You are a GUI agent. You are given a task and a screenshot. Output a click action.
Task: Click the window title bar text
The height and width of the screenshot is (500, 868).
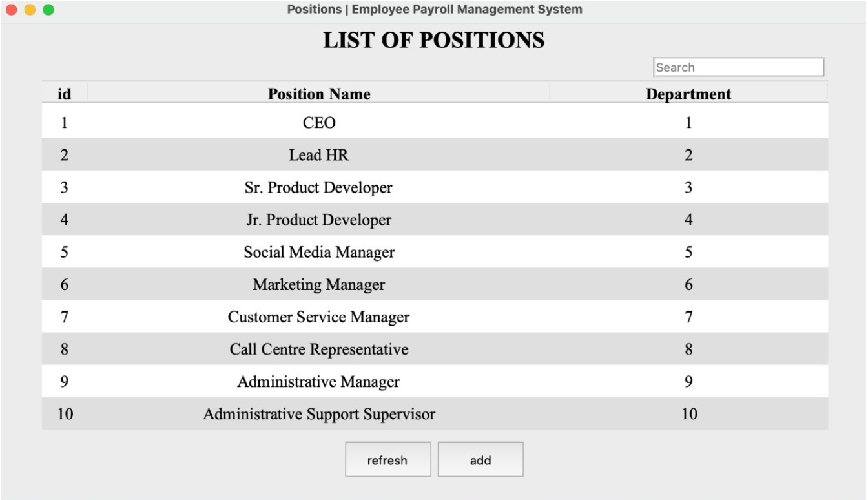point(434,10)
